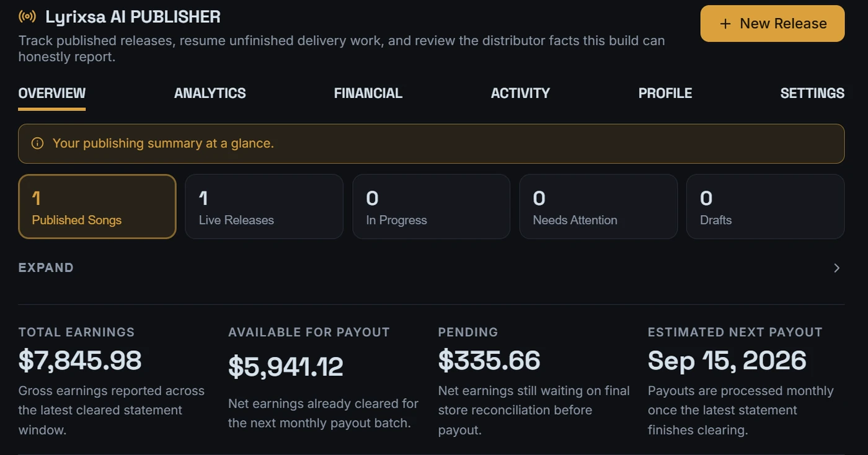This screenshot has width=868, height=455.
Task: Click 'Gross earnings reported across' description
Action: 112,410
